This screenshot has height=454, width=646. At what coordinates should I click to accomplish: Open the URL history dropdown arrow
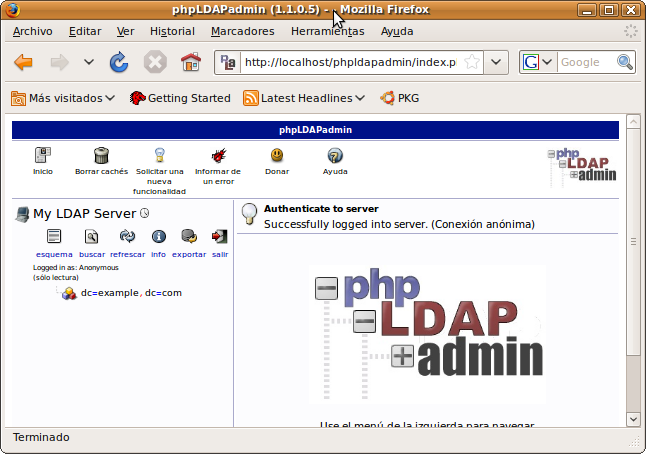point(498,62)
